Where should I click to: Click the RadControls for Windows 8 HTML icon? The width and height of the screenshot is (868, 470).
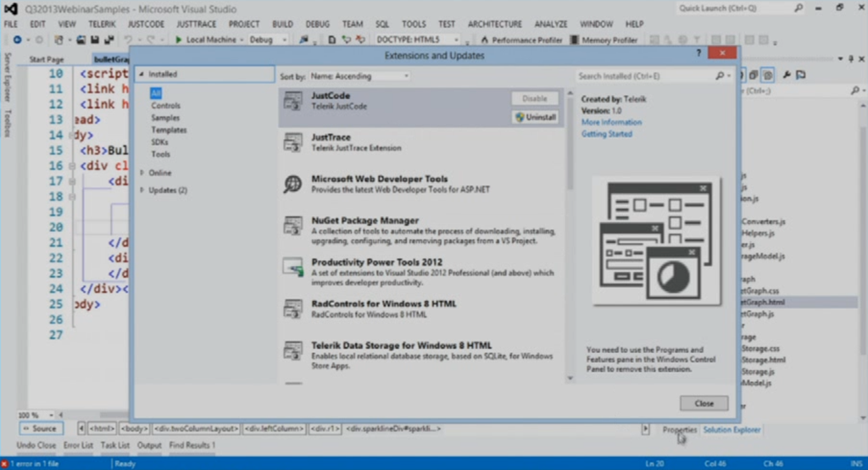point(292,308)
